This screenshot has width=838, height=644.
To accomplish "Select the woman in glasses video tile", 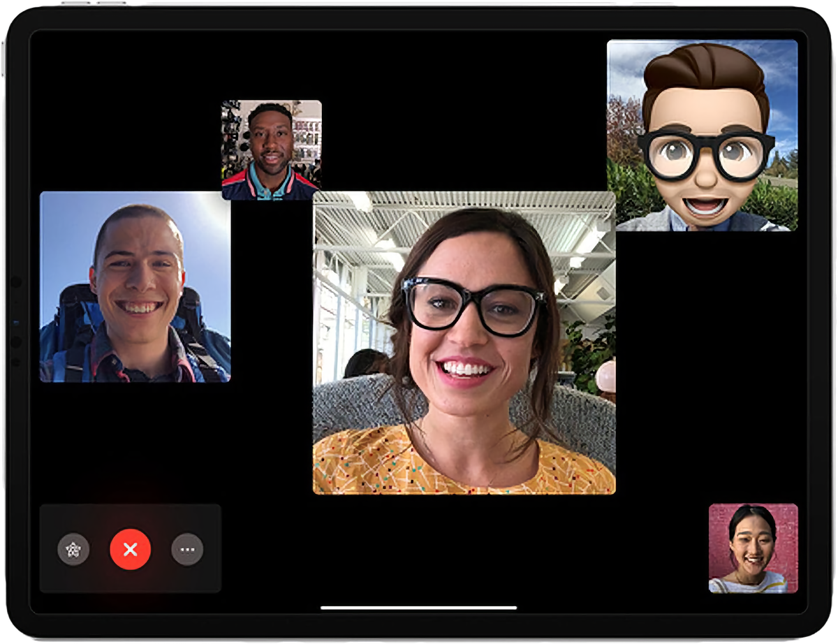I will click(x=464, y=343).
